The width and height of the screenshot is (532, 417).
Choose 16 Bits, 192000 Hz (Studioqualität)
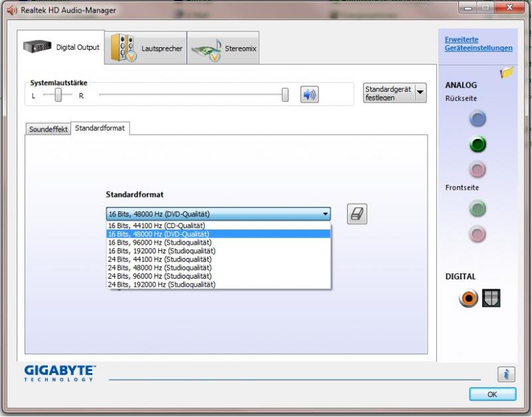tap(219, 251)
